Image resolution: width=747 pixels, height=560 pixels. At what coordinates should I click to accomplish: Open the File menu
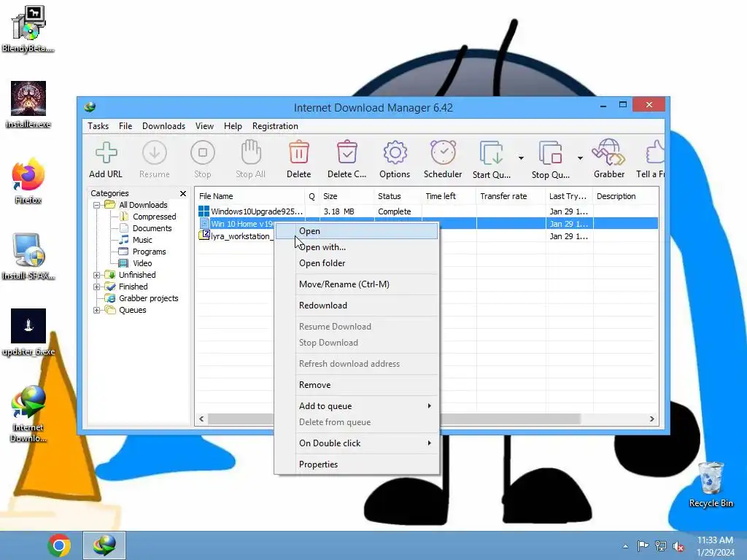click(125, 126)
